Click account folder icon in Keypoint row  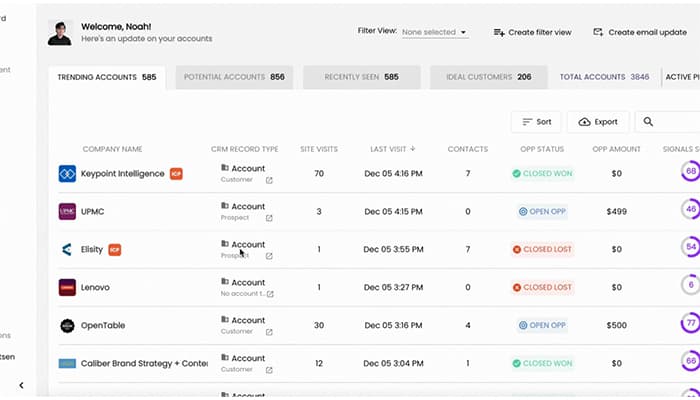click(x=225, y=168)
